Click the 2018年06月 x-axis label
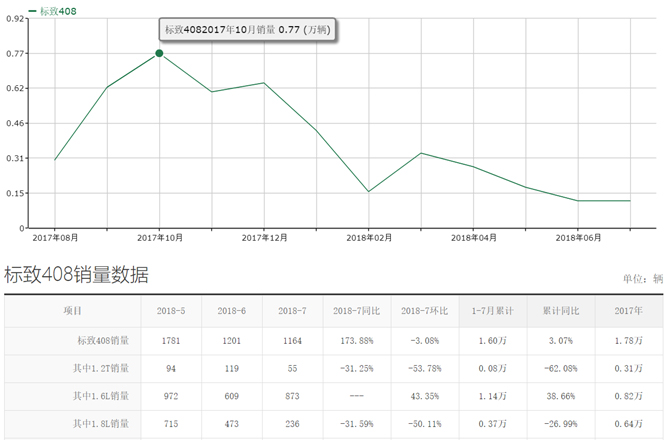The image size is (666, 440). (578, 238)
